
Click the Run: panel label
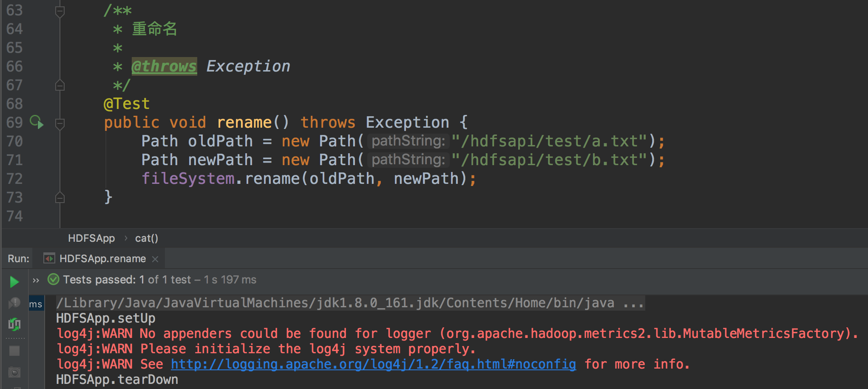(x=19, y=259)
